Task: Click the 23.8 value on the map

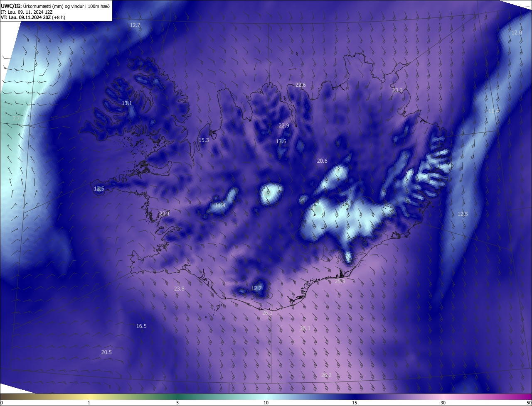Action: pyautogui.click(x=179, y=289)
